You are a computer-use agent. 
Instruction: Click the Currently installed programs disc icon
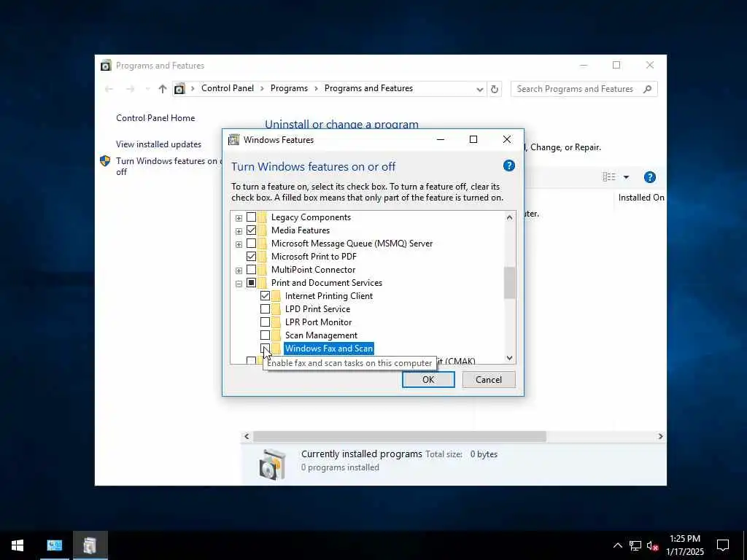point(273,463)
